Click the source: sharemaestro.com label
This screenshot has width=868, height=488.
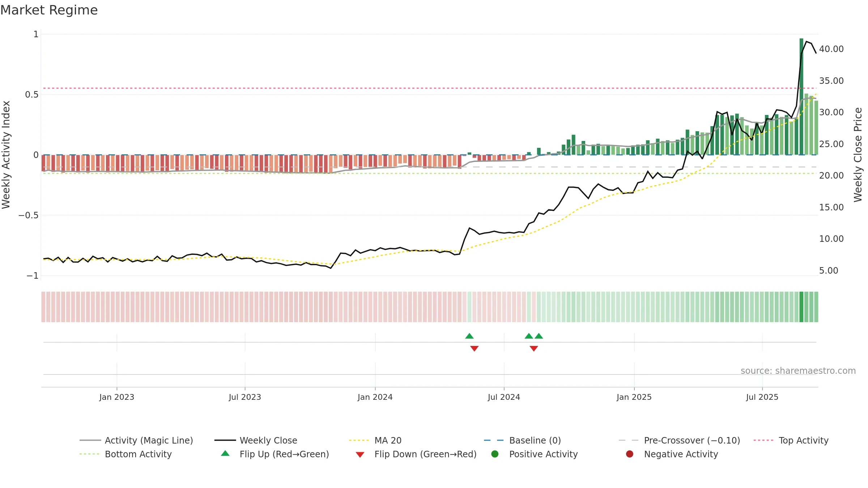(798, 371)
